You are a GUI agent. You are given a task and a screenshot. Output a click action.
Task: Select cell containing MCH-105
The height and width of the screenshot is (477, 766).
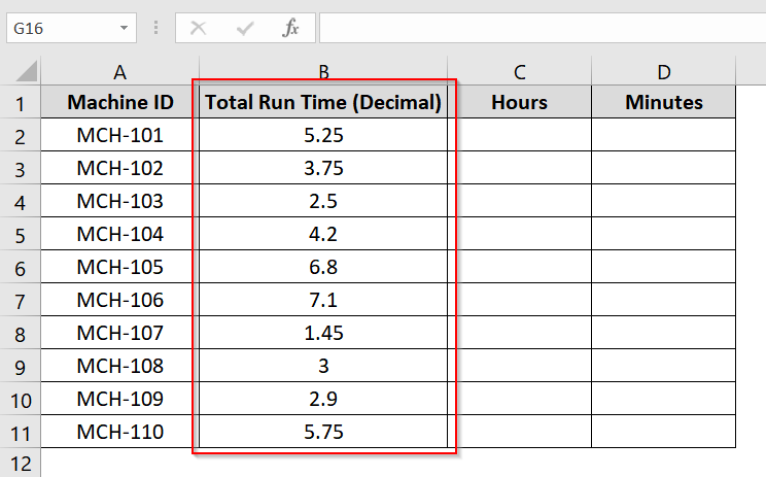[120, 267]
